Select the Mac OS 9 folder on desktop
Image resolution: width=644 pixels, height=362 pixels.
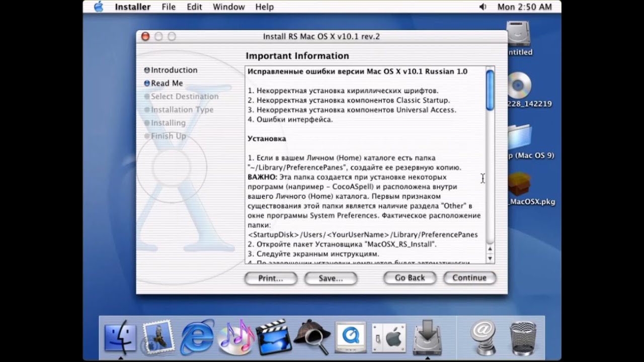(519, 137)
